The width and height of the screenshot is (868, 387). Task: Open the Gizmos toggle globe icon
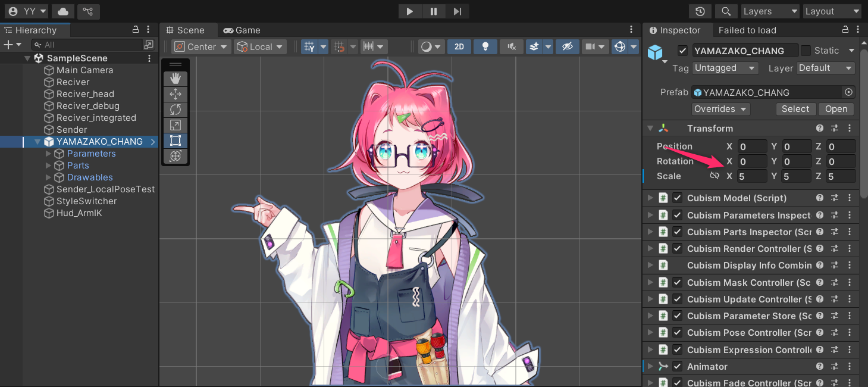(x=619, y=46)
